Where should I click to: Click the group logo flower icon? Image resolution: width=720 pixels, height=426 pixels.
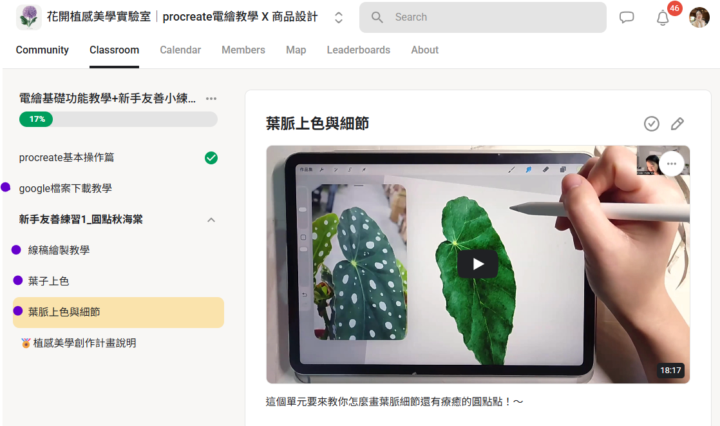(x=29, y=17)
